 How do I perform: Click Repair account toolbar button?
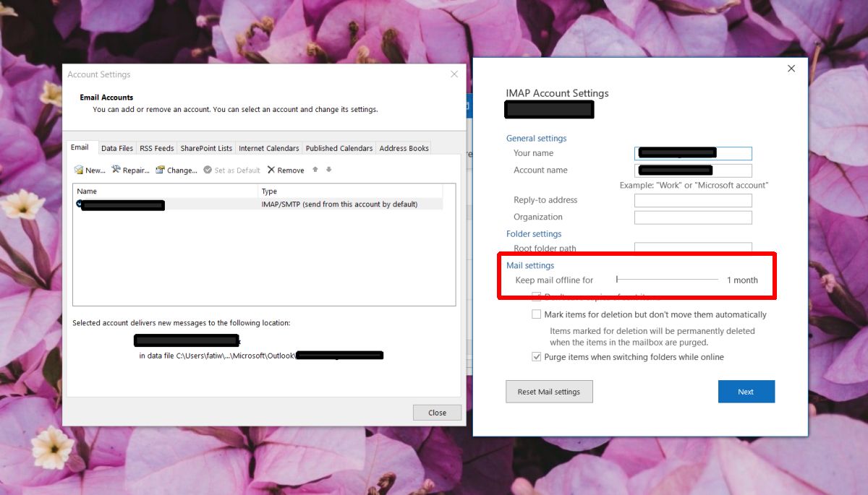click(x=130, y=170)
